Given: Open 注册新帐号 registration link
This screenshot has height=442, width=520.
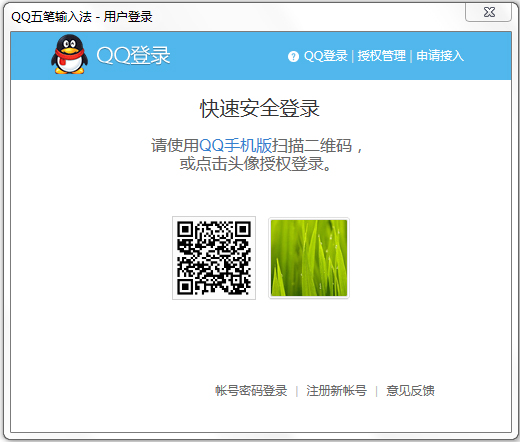Looking at the screenshot, I should [336, 391].
